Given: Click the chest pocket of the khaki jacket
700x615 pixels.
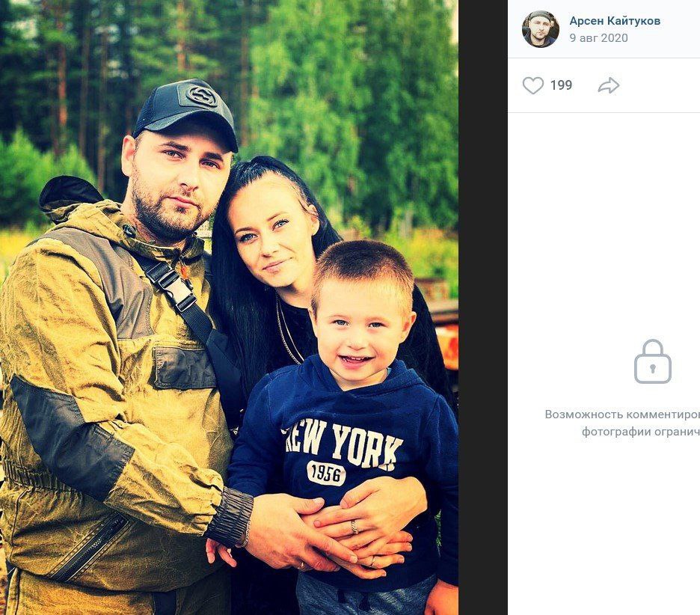Looking at the screenshot, I should tap(183, 367).
